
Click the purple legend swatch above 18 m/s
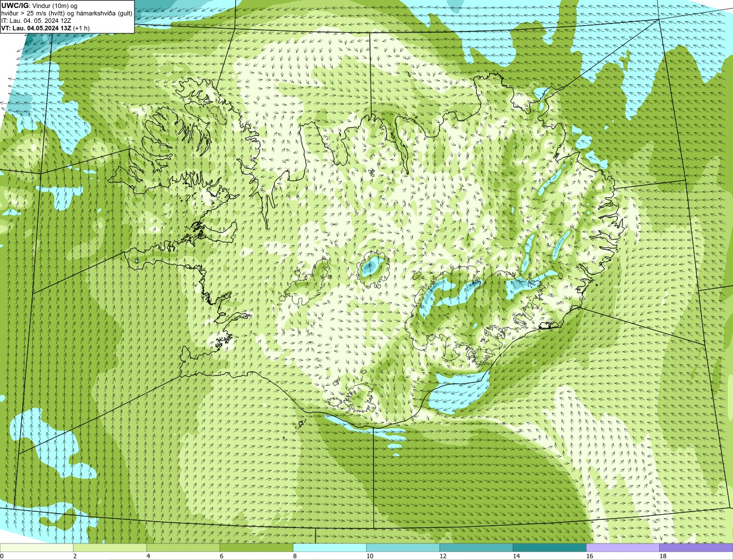696,548
